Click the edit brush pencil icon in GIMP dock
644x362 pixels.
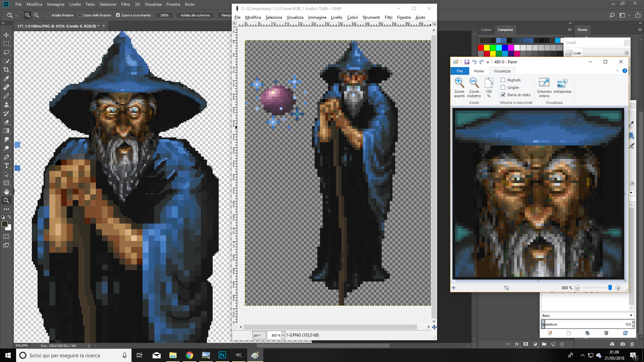point(550,333)
